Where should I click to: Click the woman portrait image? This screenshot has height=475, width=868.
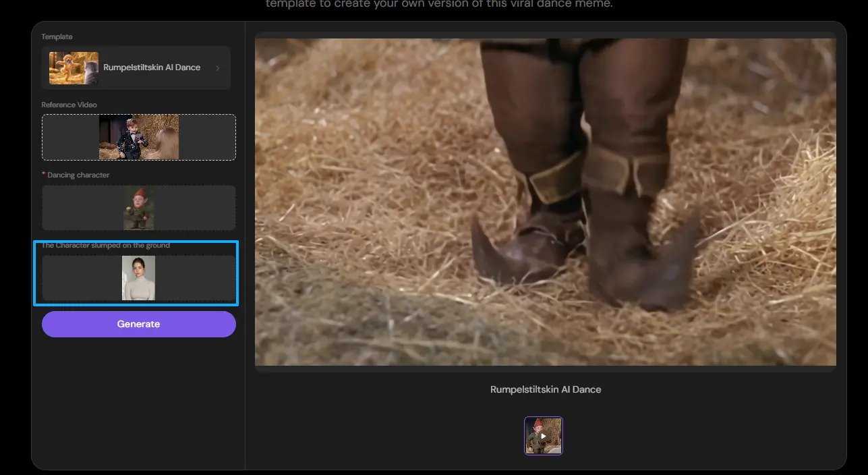(139, 278)
